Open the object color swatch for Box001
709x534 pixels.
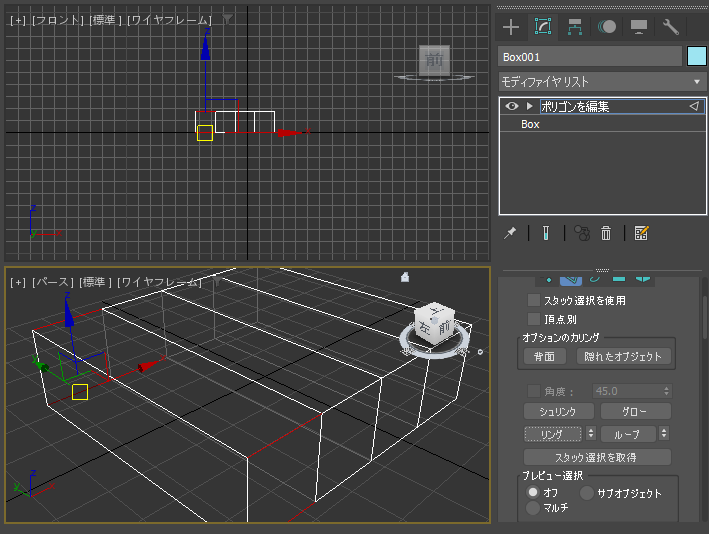pos(697,57)
